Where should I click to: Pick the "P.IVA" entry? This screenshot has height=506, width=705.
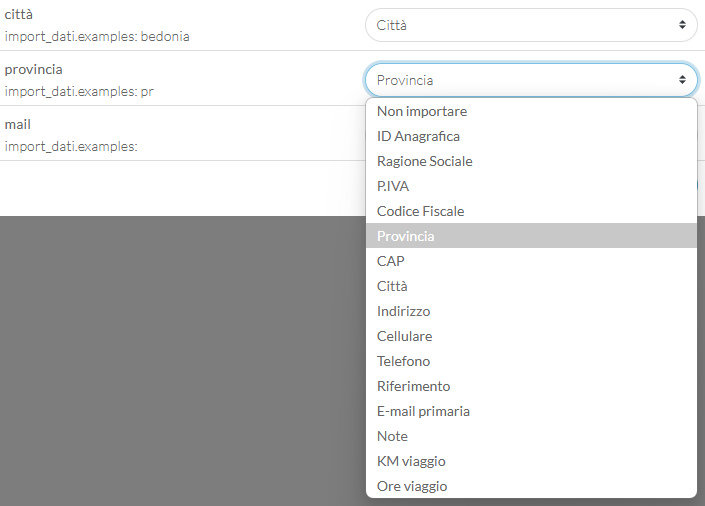click(x=531, y=186)
